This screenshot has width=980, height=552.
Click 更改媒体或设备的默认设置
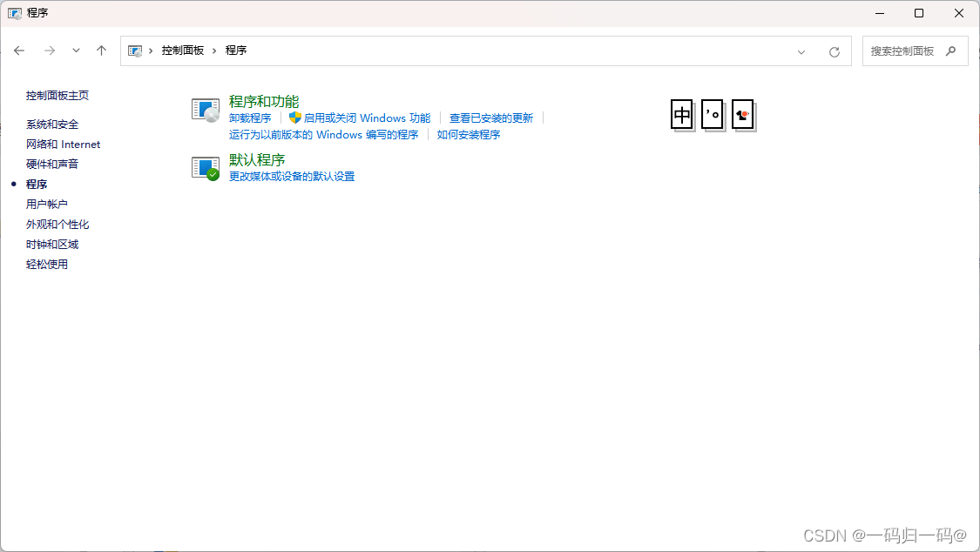pos(292,177)
